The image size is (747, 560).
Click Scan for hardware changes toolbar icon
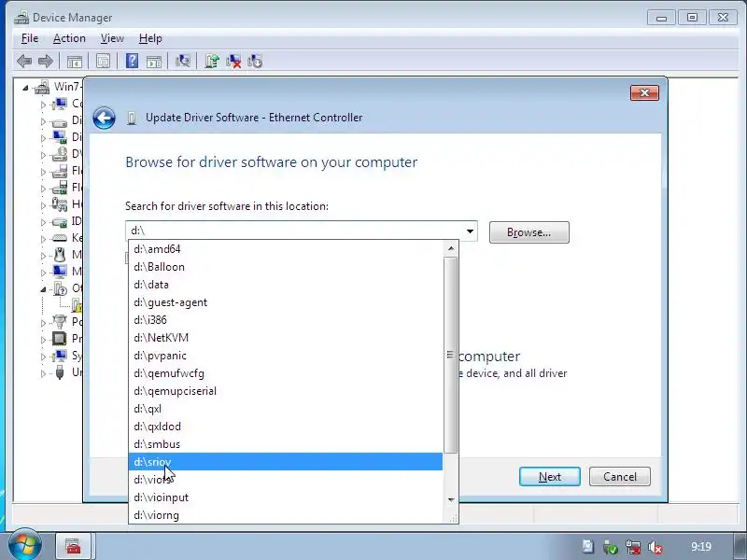pyautogui.click(x=182, y=61)
